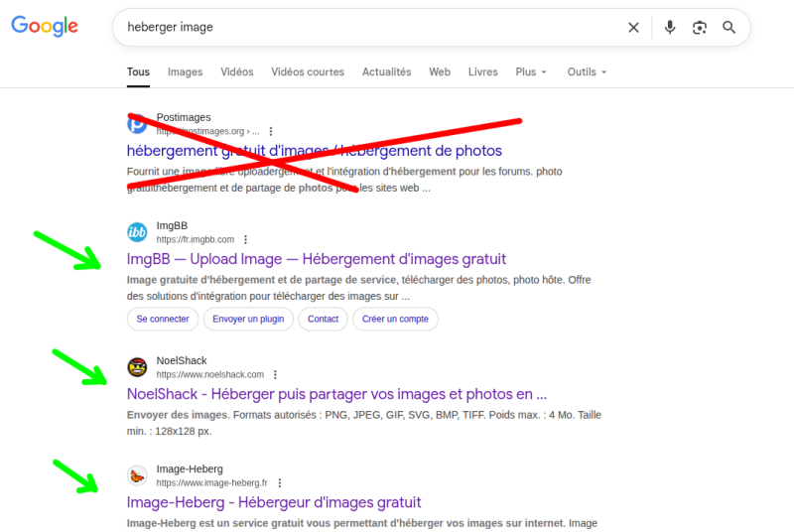Open the ImgBB — Upload Image result link
Screen dimensions: 794x532
click(x=316, y=259)
